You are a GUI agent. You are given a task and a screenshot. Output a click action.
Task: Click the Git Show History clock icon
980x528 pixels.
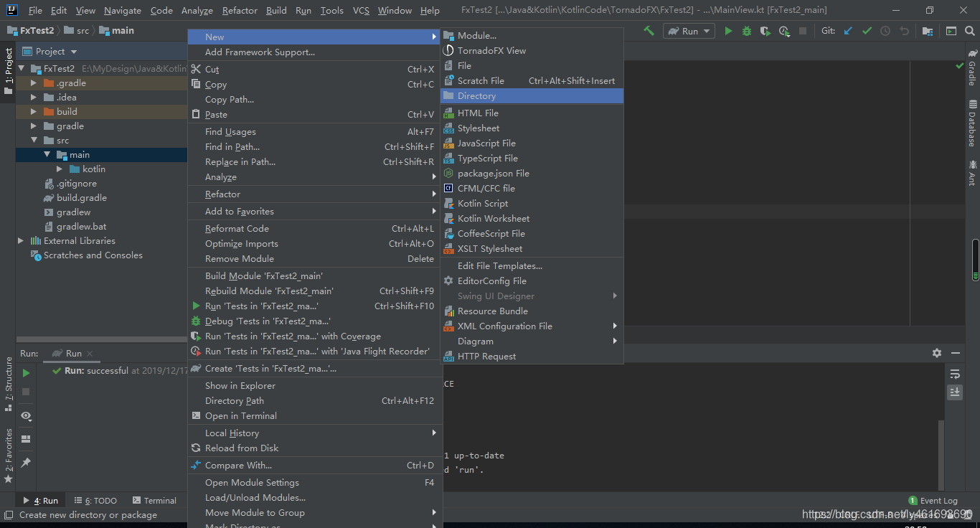885,31
